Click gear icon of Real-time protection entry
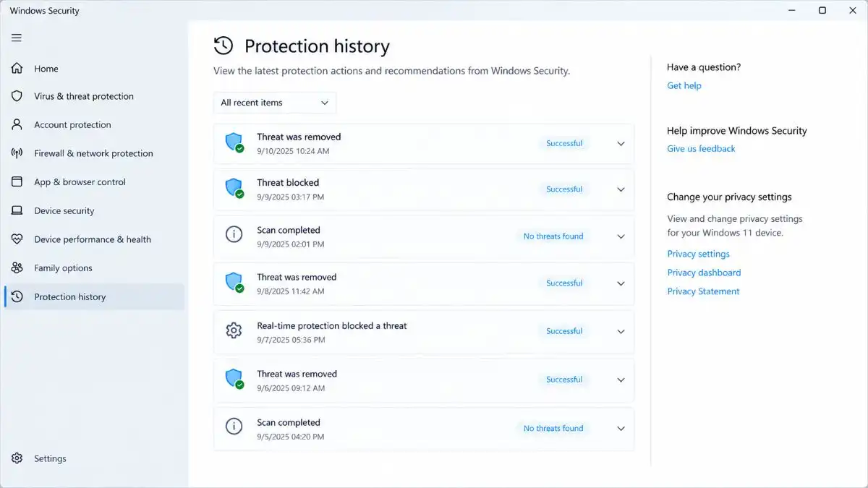 (234, 331)
